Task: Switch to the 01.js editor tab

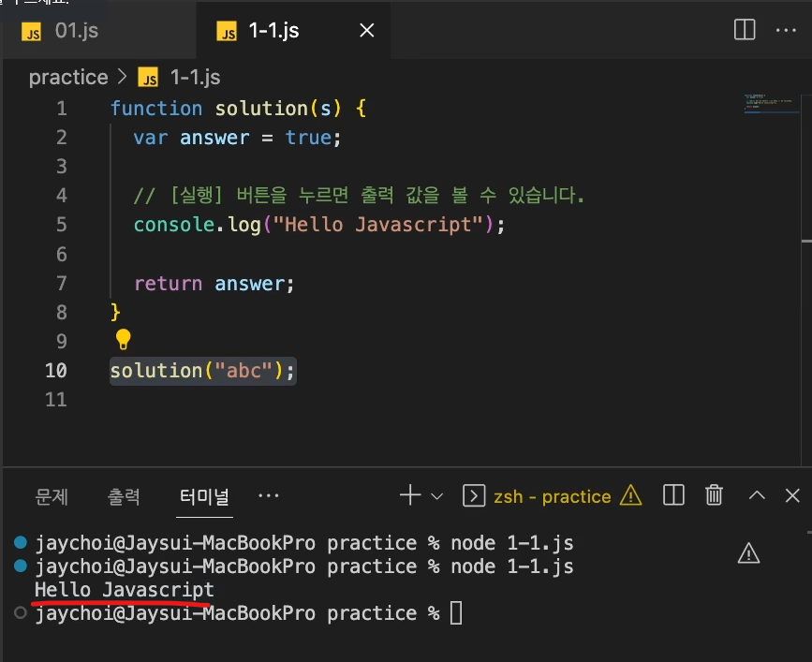Action: 98,31
